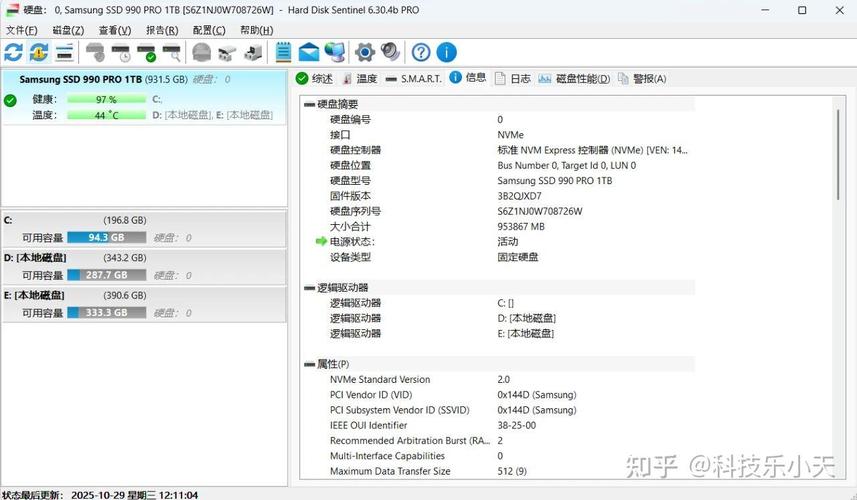Switch to the 磁盘性能(D) tab
Viewport: 857px width, 500px height.
pyautogui.click(x=574, y=79)
